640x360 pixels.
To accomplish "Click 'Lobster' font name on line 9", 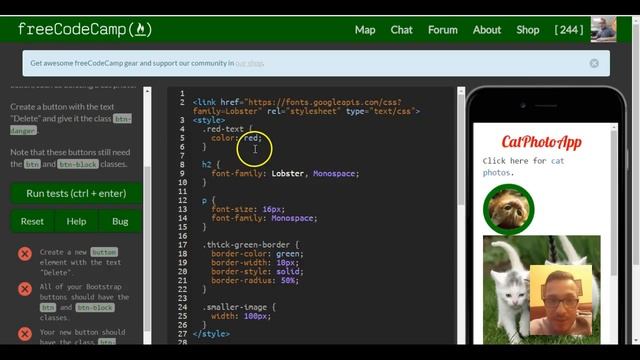I will [287, 173].
